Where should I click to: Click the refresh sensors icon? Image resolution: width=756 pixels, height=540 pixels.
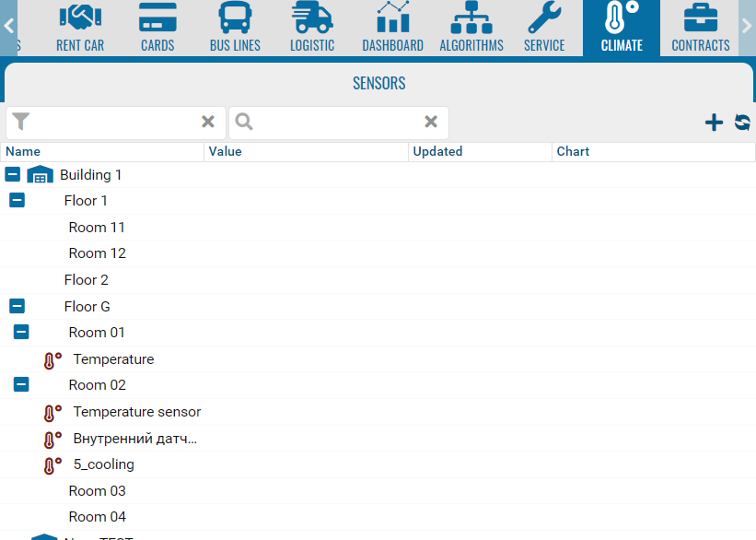(742, 123)
